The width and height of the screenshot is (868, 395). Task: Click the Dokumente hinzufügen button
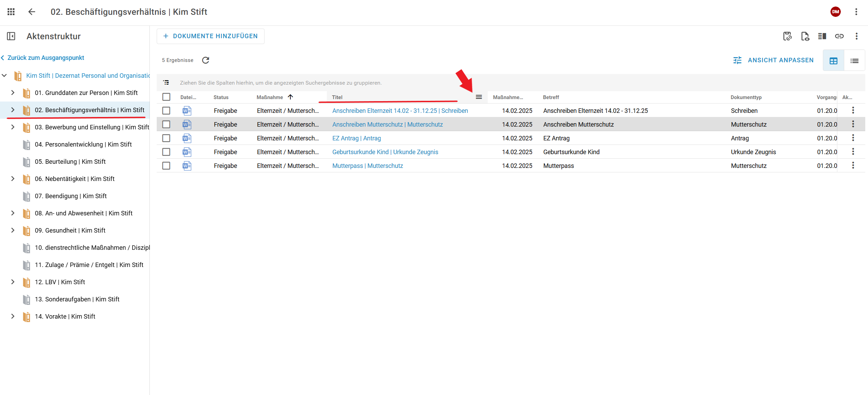(210, 36)
